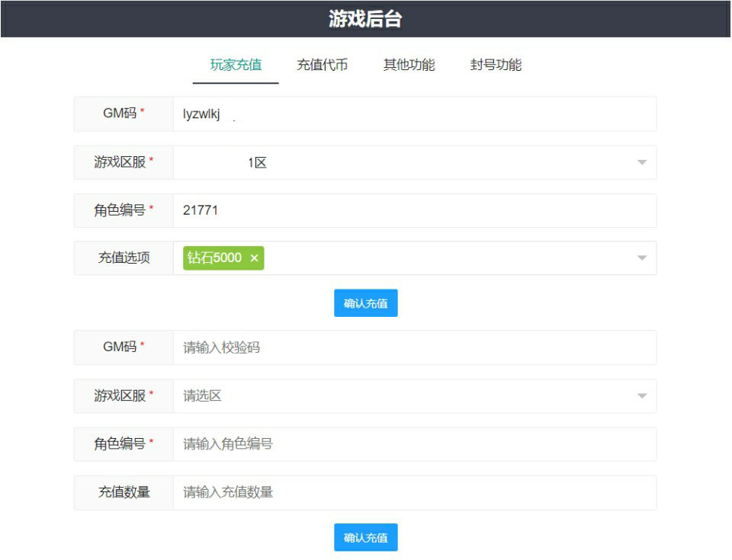Click the 角色编号 field showing 21771

point(415,211)
